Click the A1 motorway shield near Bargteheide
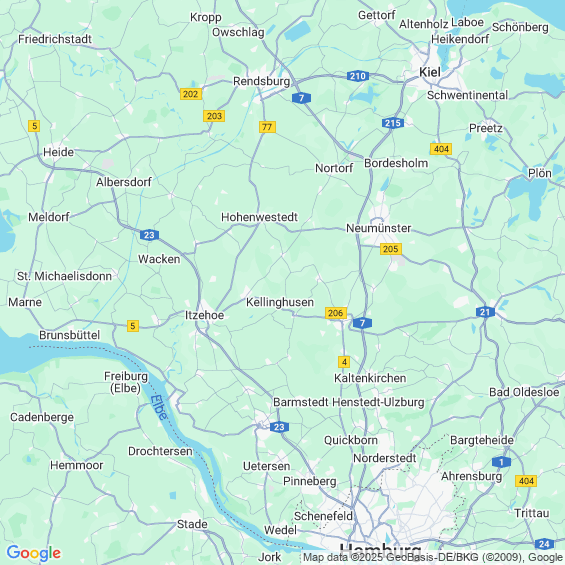 click(501, 462)
